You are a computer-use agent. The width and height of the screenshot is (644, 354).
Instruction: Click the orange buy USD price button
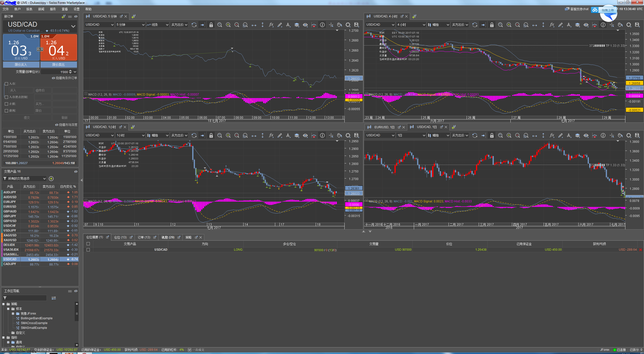tap(59, 47)
